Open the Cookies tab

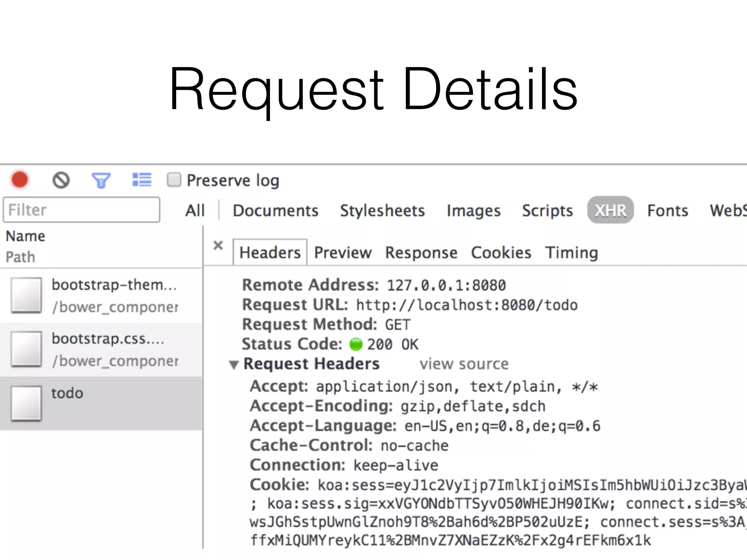501,253
